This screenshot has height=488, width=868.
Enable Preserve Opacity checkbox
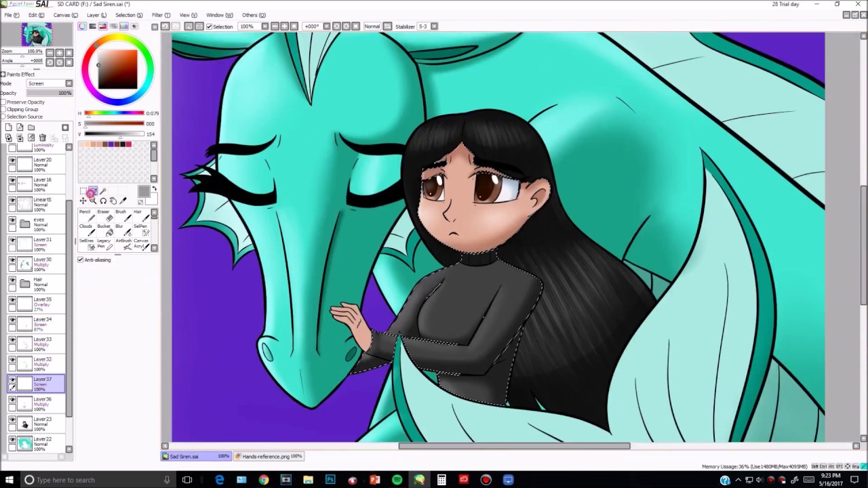click(x=3, y=102)
